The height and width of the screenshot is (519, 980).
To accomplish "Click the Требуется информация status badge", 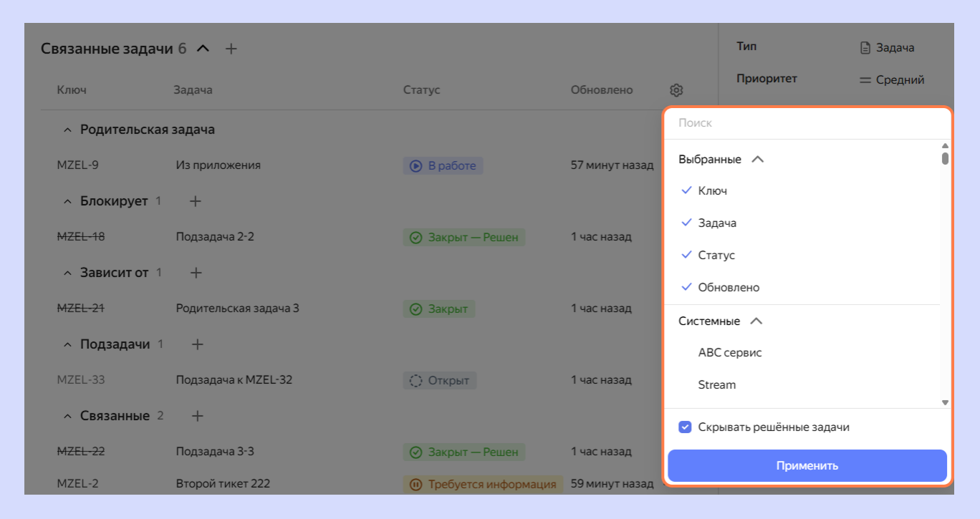I will 483,484.
